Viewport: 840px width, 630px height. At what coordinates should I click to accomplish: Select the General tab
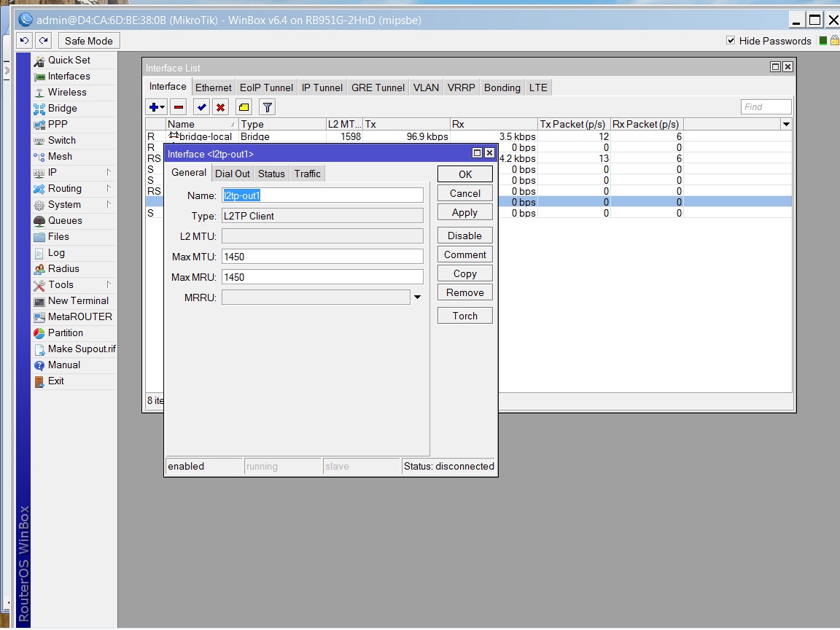(189, 173)
